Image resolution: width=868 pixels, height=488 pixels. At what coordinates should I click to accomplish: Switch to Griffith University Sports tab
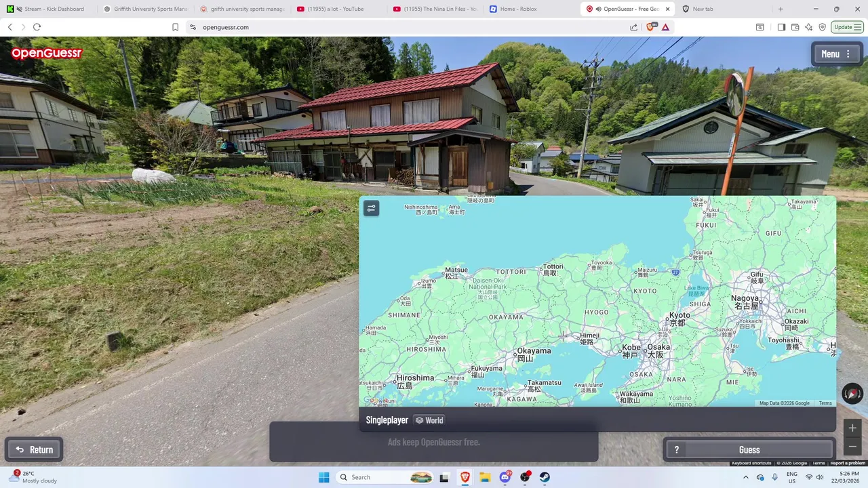tap(146, 9)
